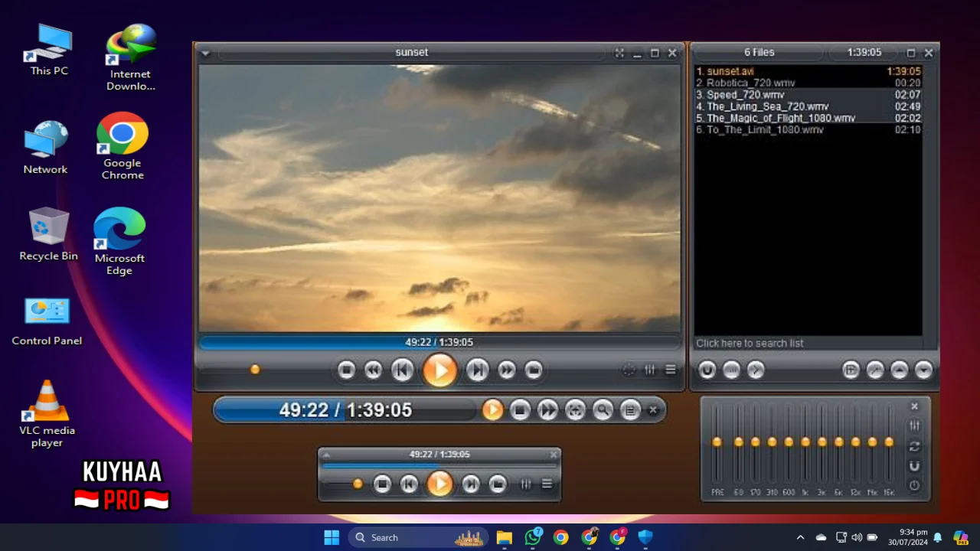
Task: Toggle fullscreen icon in sunset title bar
Action: pyautogui.click(x=619, y=53)
